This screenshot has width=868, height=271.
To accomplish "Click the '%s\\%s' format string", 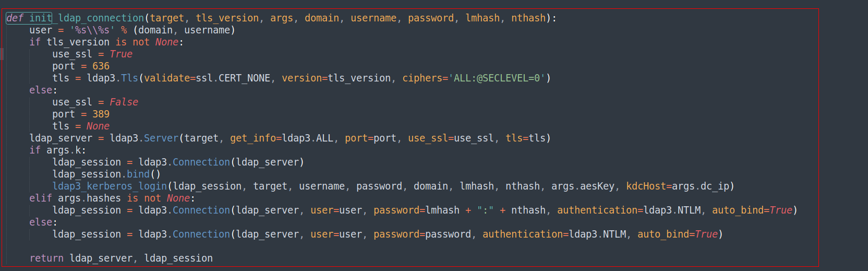I will click(92, 30).
